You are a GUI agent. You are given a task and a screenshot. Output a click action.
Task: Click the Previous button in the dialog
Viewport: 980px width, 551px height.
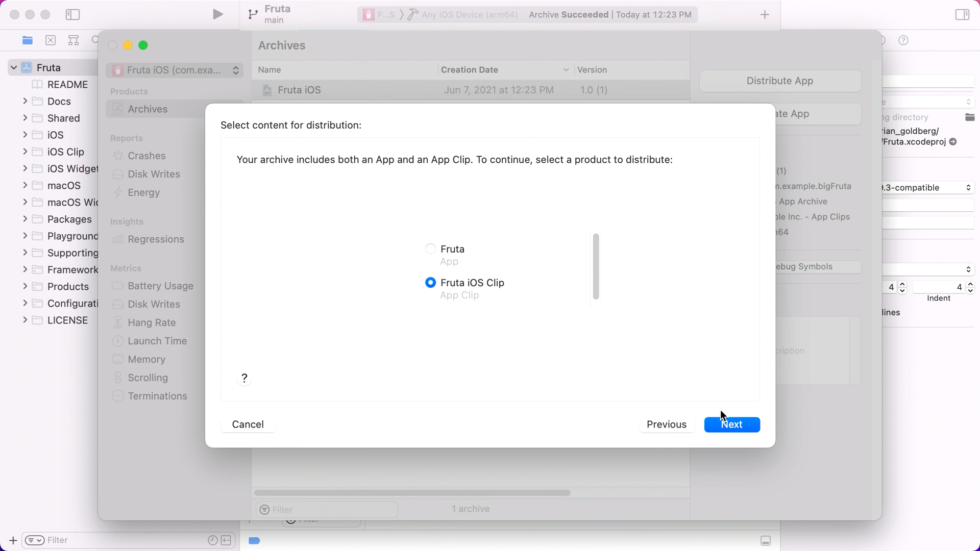click(x=667, y=424)
